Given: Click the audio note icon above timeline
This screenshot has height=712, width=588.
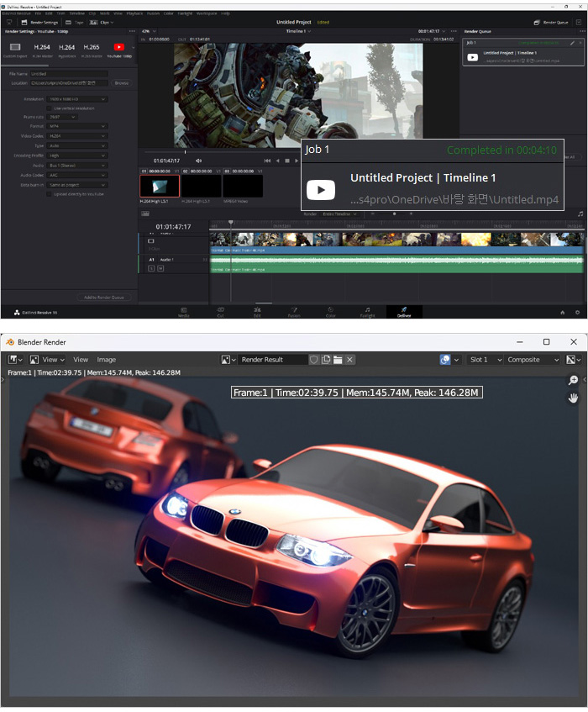Looking at the screenshot, I should tap(580, 214).
